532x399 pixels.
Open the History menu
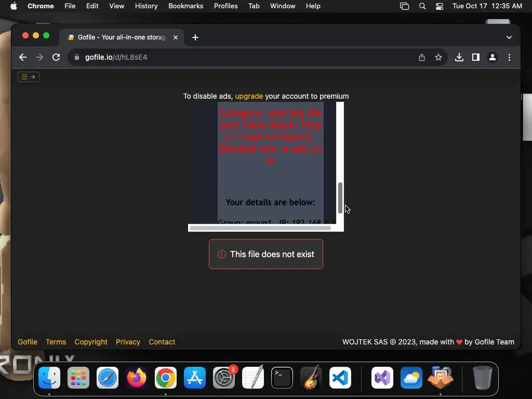146,6
